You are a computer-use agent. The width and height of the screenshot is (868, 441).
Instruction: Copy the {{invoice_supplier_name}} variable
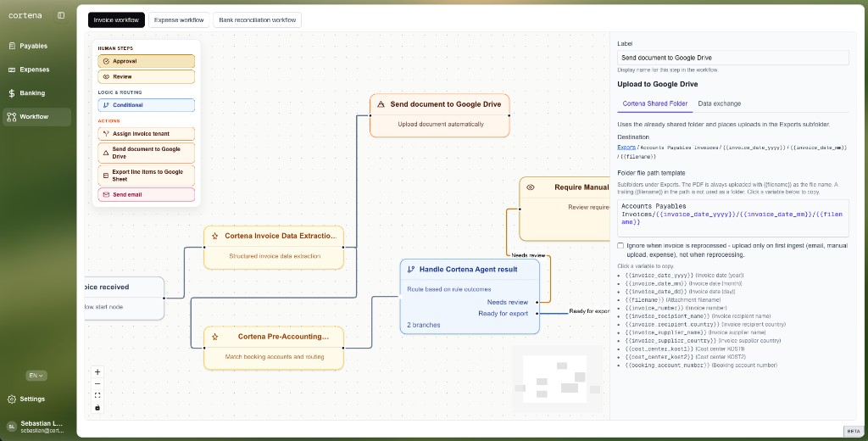666,332
